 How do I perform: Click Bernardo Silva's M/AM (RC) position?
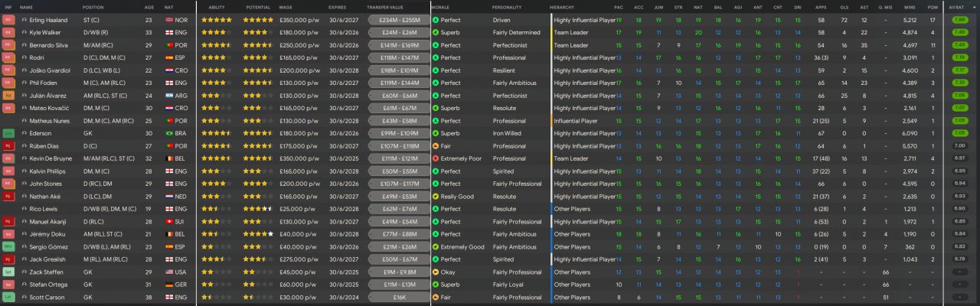[x=100, y=45]
